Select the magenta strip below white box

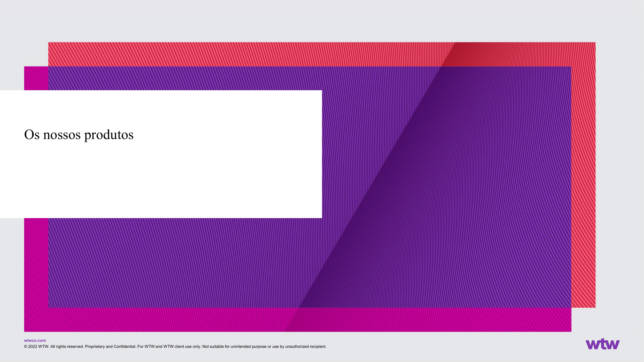pos(36,262)
